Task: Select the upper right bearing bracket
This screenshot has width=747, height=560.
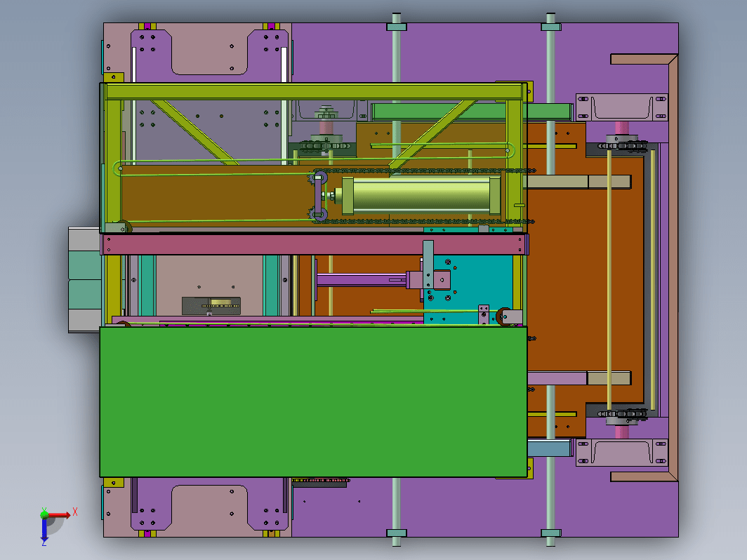Action: click(x=622, y=107)
